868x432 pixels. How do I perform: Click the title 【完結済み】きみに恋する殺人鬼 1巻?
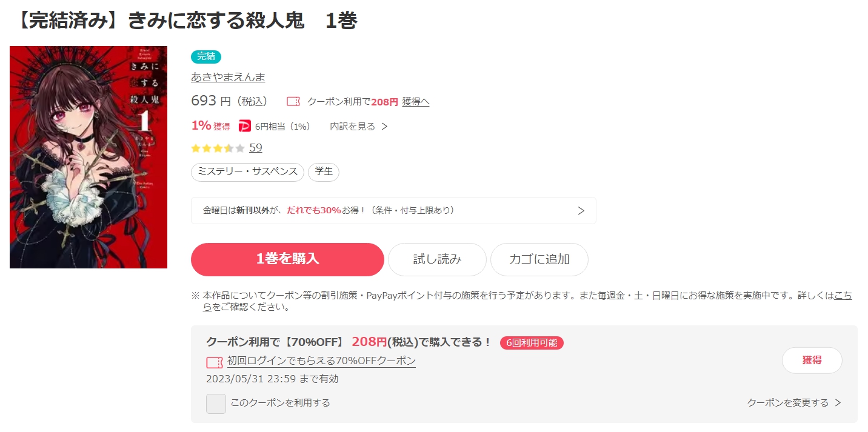click(184, 21)
